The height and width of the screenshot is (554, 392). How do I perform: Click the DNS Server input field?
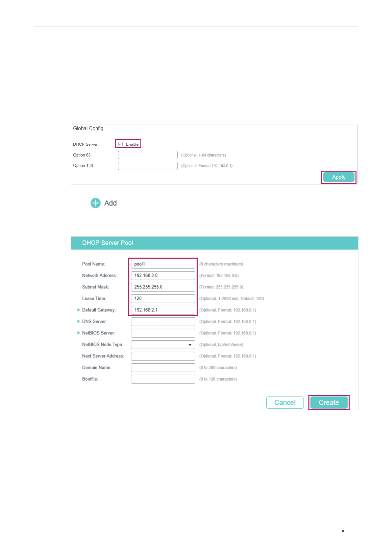[x=163, y=322]
